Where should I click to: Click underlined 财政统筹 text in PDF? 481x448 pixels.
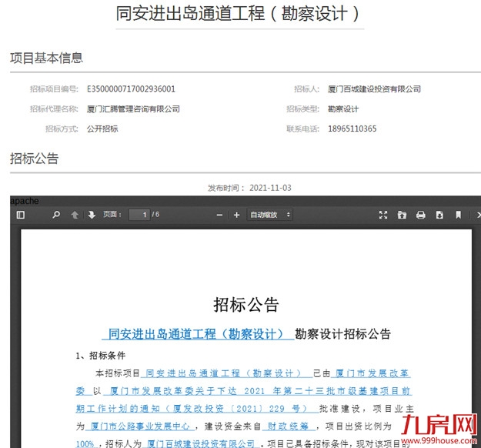click(x=288, y=426)
